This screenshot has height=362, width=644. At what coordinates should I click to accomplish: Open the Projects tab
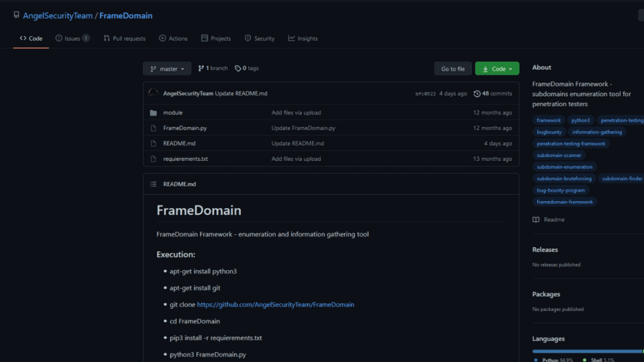tap(216, 38)
